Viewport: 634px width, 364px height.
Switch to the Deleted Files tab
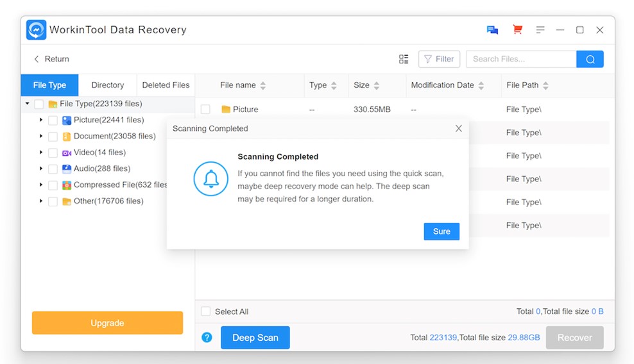click(x=166, y=85)
